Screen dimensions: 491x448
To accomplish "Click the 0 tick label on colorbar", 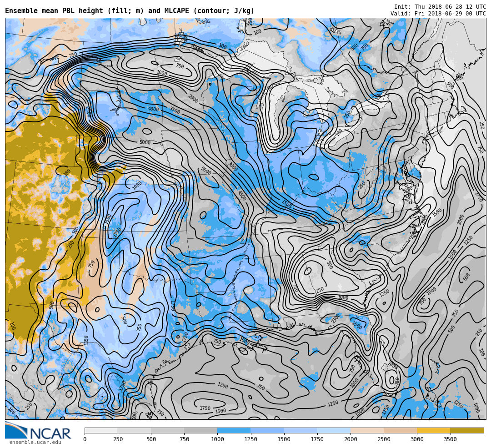I will pyautogui.click(x=85, y=439).
